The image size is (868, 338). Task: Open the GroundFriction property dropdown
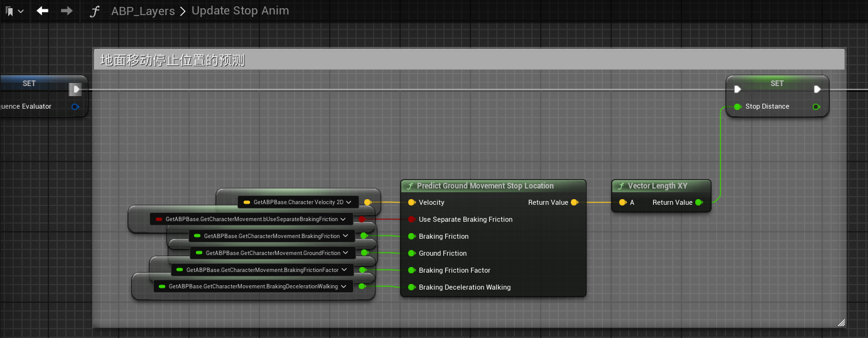click(273, 253)
